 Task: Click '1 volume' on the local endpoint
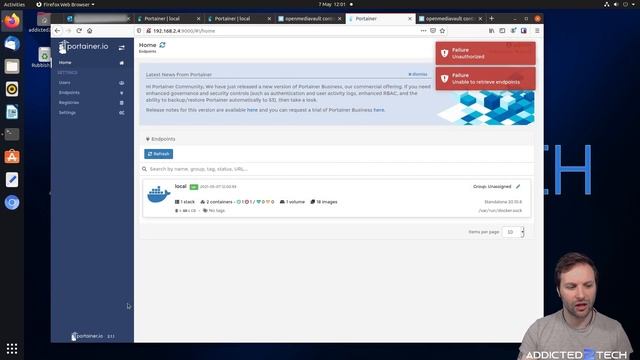(292, 202)
